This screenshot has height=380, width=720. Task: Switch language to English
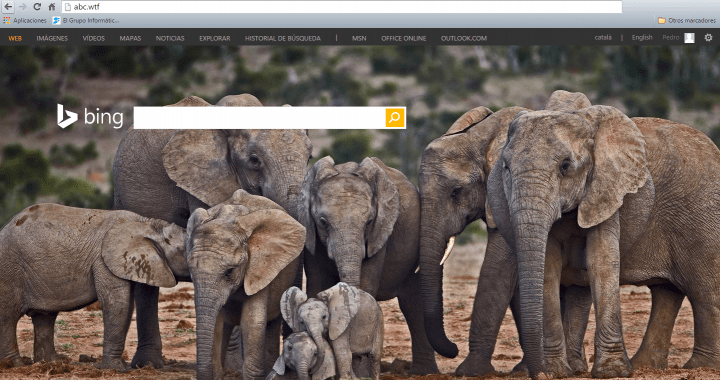tap(642, 38)
